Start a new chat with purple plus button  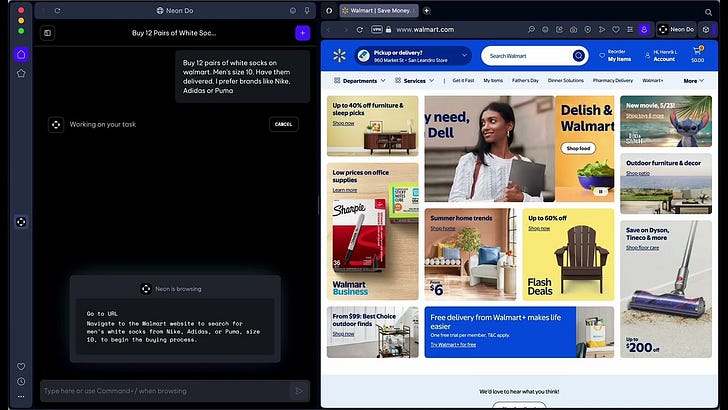coord(303,33)
